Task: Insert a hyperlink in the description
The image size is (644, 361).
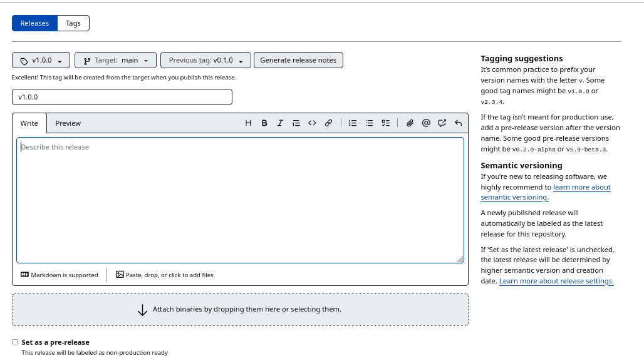Action: [x=328, y=123]
